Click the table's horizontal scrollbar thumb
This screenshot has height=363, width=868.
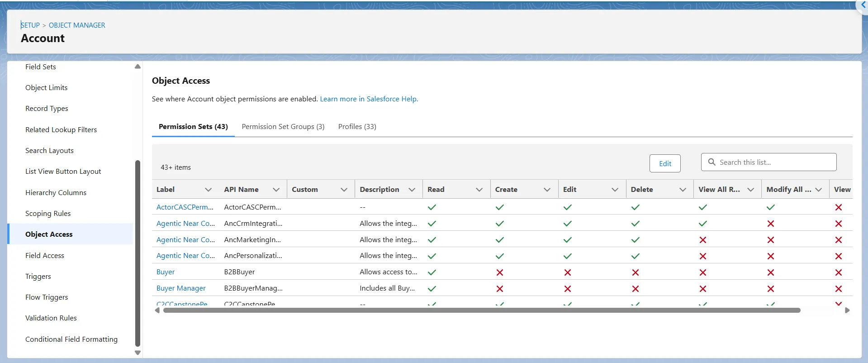482,310
